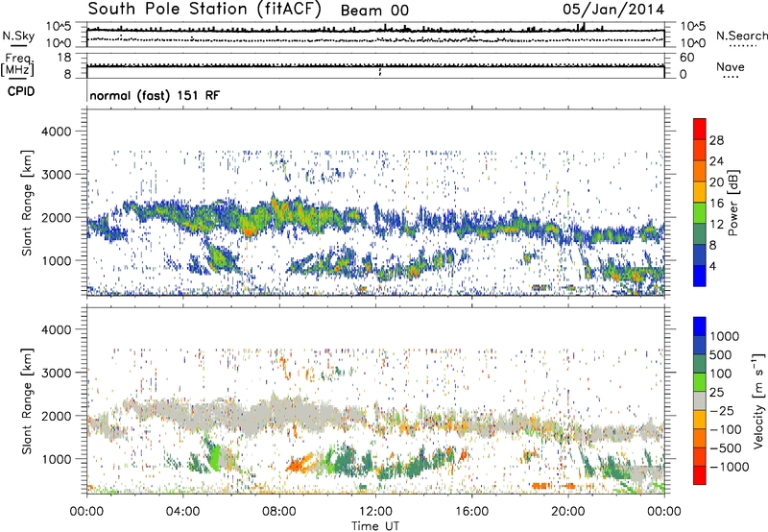
Task: Click the "12:00" time tick label
Action: (x=375, y=511)
